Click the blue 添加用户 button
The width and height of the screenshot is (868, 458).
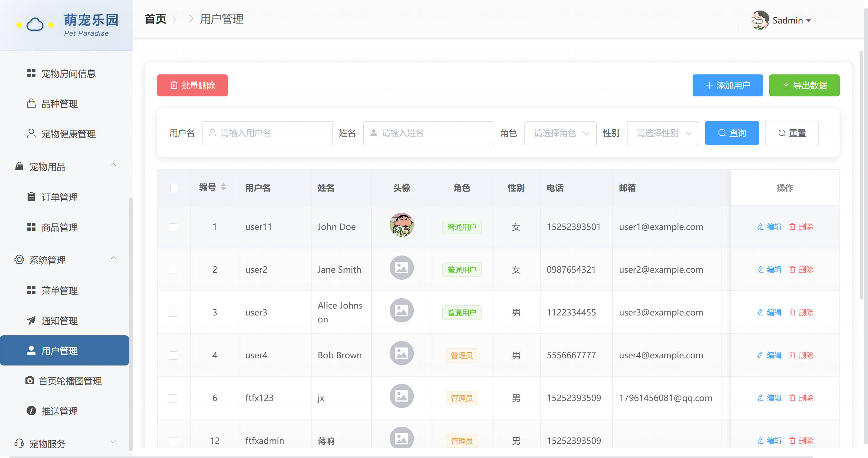(728, 85)
